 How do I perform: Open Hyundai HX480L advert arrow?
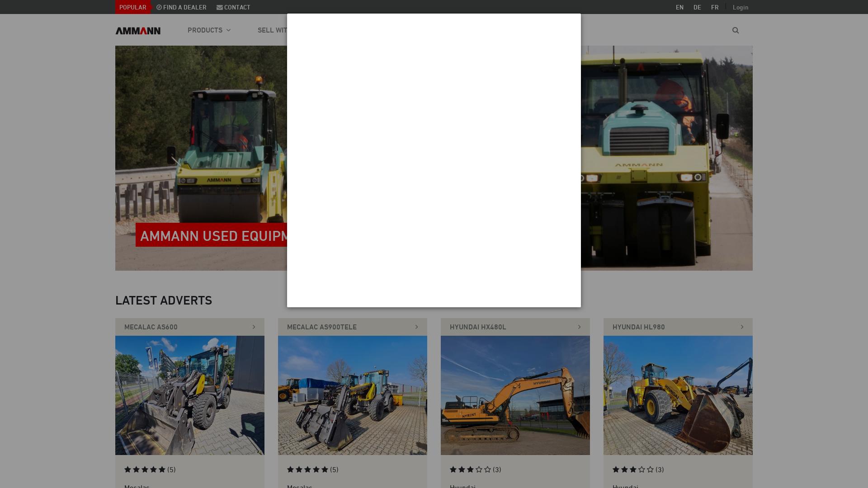coord(579,327)
